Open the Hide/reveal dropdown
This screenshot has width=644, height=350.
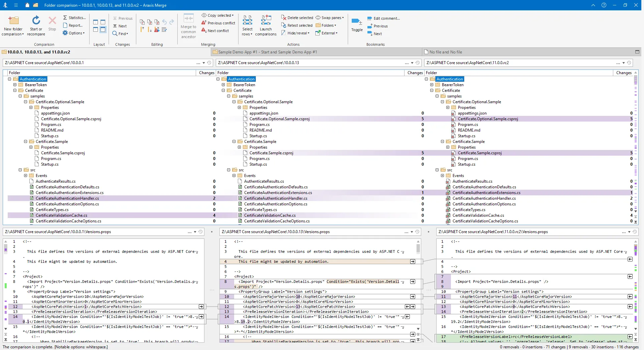(296, 33)
